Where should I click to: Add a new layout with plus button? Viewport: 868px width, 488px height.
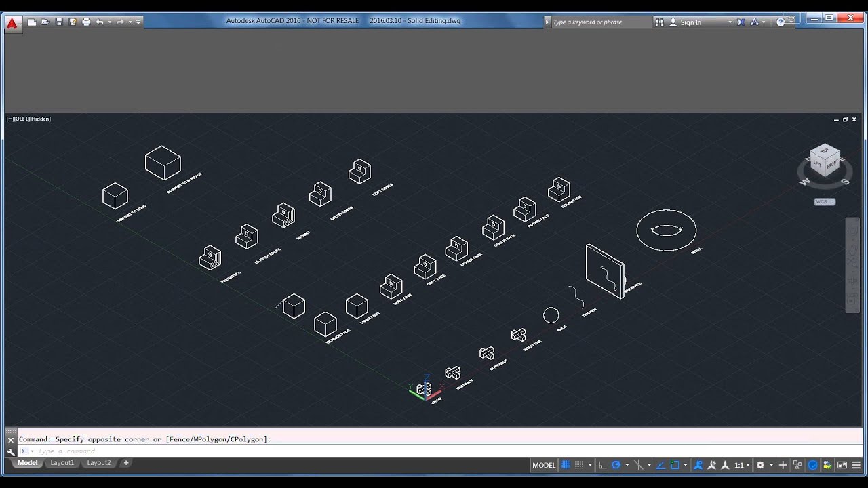click(125, 463)
